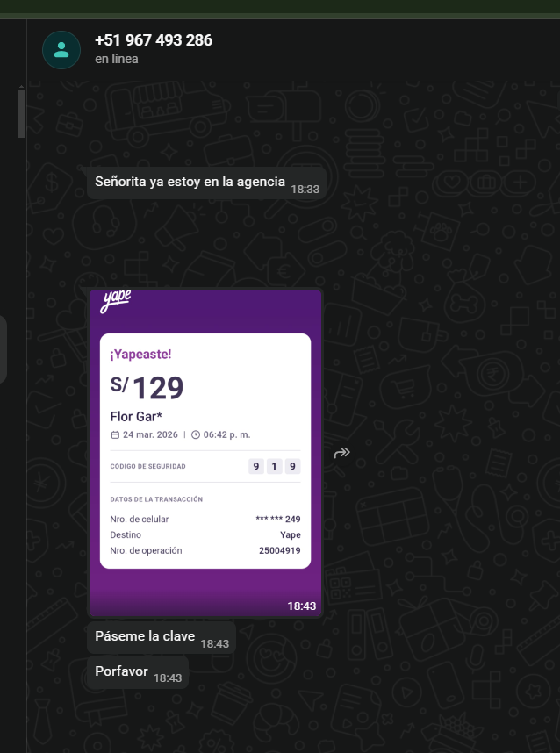Click the "en línea" status text
Screen dimensions: 560x753
coord(117,59)
